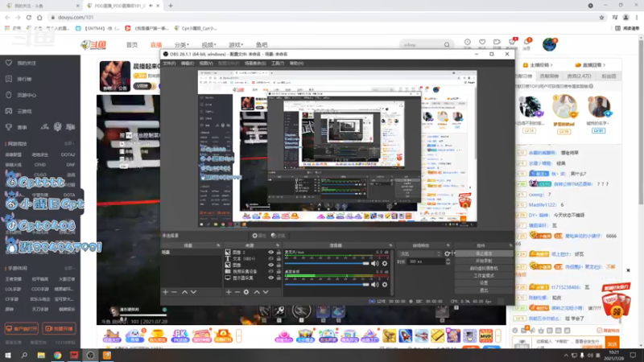The width and height of the screenshot is (644, 362).
Task: Open the Chrome three-dot menu
Action: coord(637,17)
